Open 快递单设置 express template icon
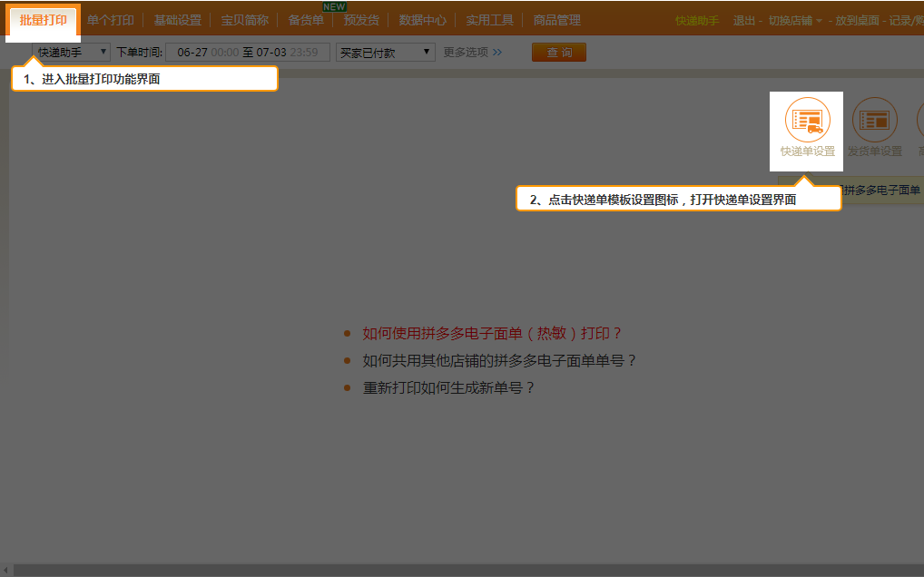The image size is (924, 577). (807, 120)
